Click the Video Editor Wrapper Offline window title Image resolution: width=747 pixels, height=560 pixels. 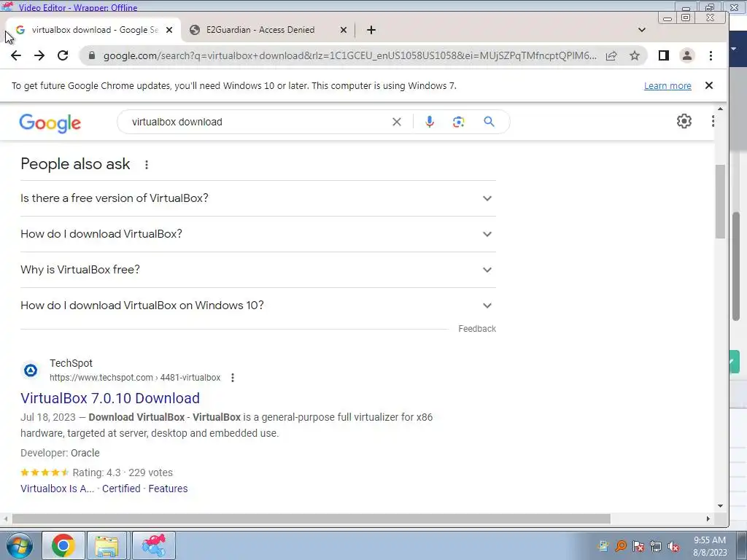pos(78,7)
